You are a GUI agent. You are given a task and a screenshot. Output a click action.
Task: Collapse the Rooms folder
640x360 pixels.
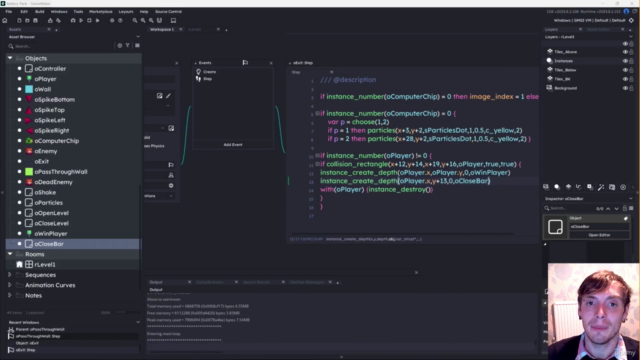[10, 254]
